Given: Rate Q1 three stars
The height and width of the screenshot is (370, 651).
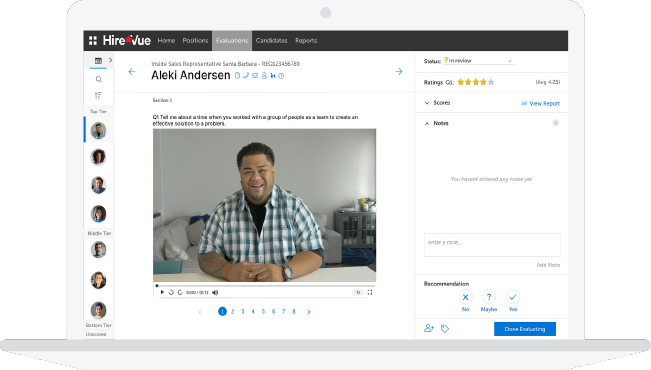Looking at the screenshot, I should tap(476, 82).
